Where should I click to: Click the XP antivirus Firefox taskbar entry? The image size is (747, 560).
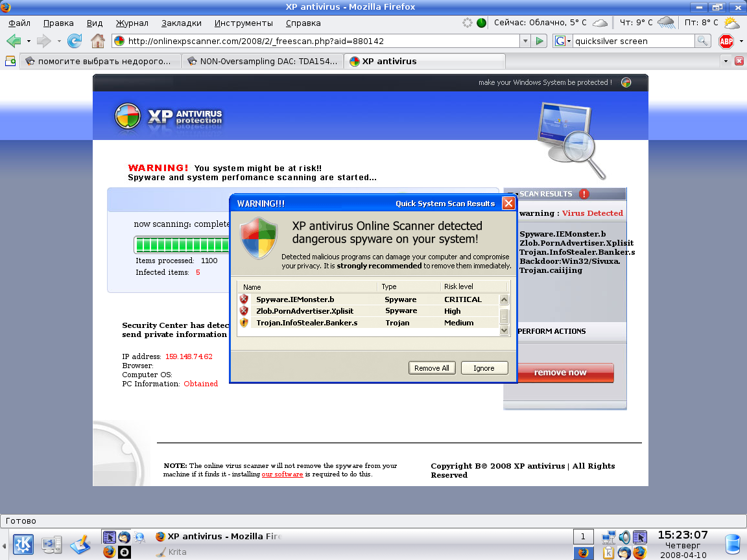click(220, 536)
